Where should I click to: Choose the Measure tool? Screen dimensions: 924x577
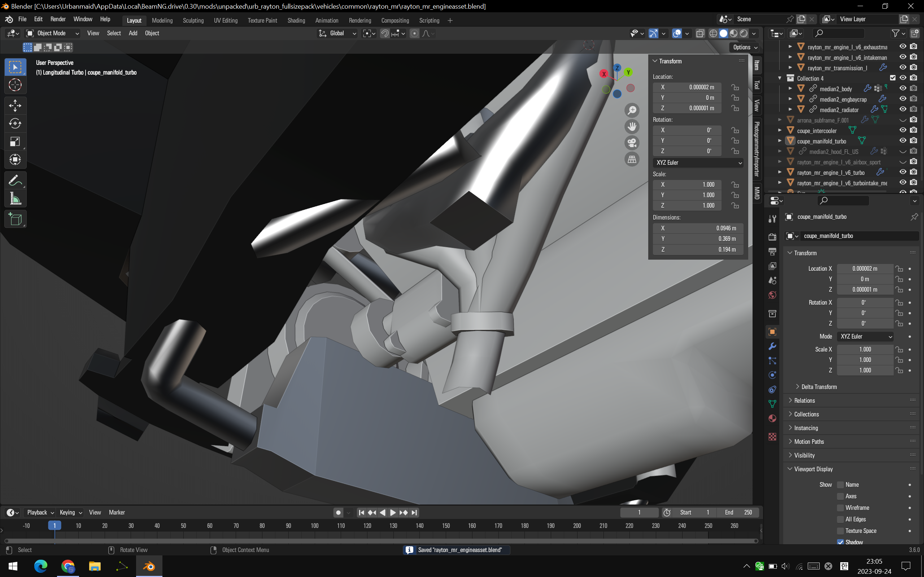tap(15, 198)
